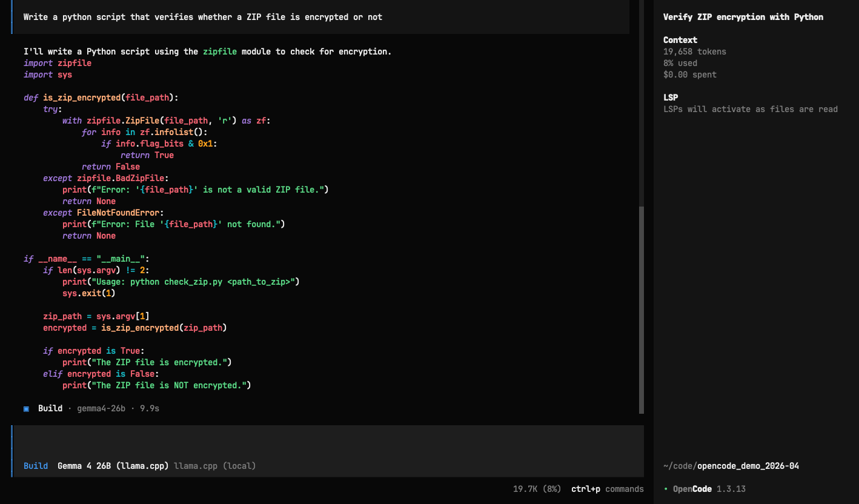Click the 19.7K (8%) token counter
Image resolution: width=859 pixels, height=504 pixels.
(x=536, y=489)
